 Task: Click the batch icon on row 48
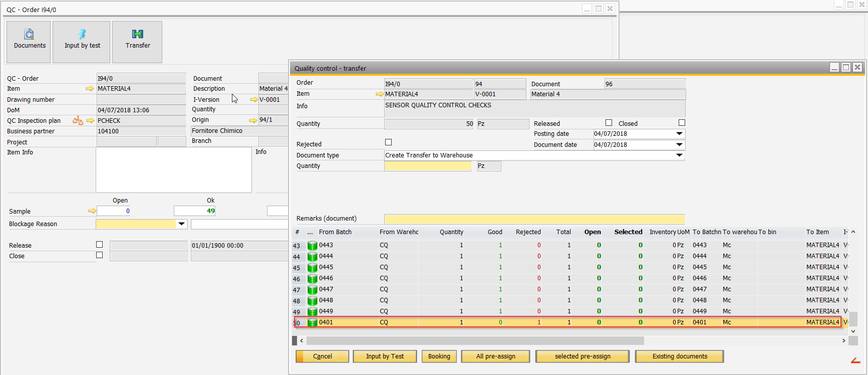(313, 301)
